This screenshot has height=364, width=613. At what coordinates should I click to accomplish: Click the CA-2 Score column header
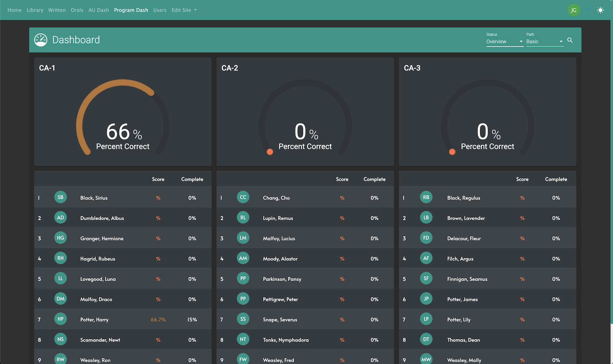pos(342,179)
